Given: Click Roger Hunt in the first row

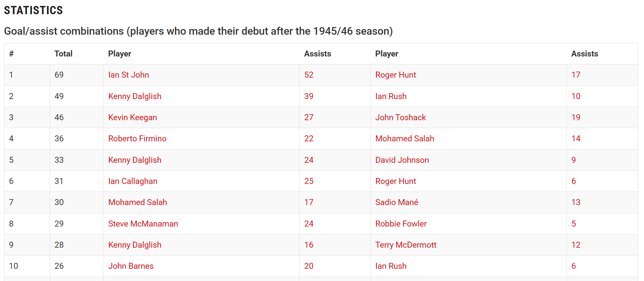Looking at the screenshot, I should pyautogui.click(x=395, y=75).
